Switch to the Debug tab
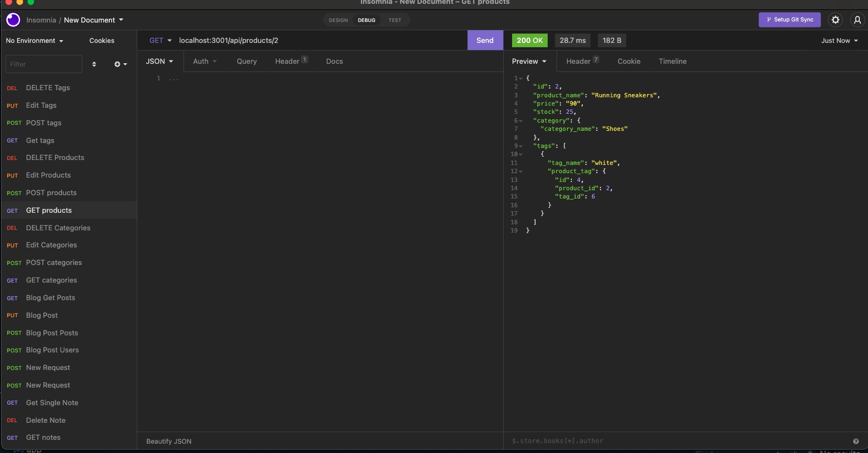 366,20
